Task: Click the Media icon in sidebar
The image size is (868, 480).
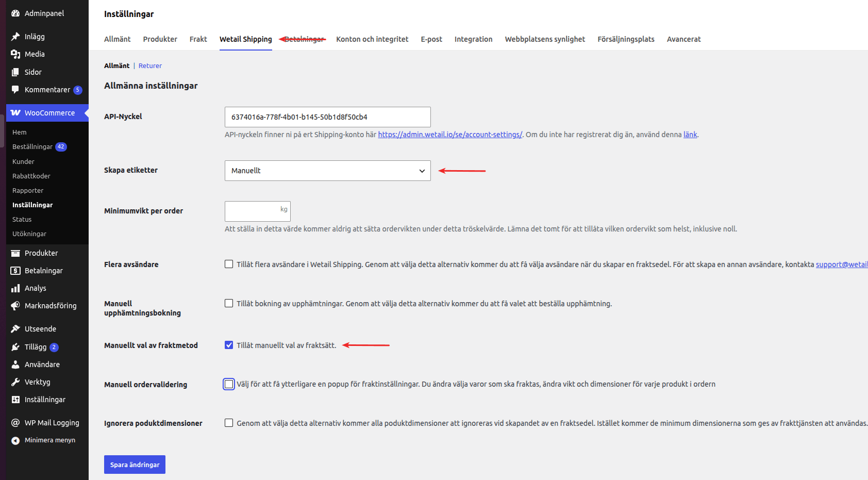Action: [x=15, y=54]
